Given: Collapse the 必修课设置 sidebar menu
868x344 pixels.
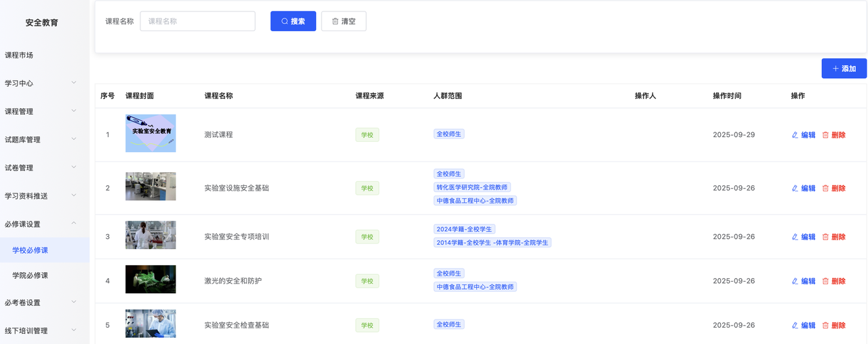Looking at the screenshot, I should point(74,224).
